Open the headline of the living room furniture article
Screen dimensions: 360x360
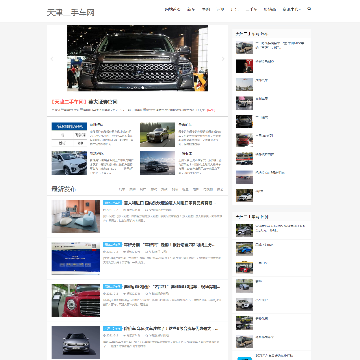[168, 203]
